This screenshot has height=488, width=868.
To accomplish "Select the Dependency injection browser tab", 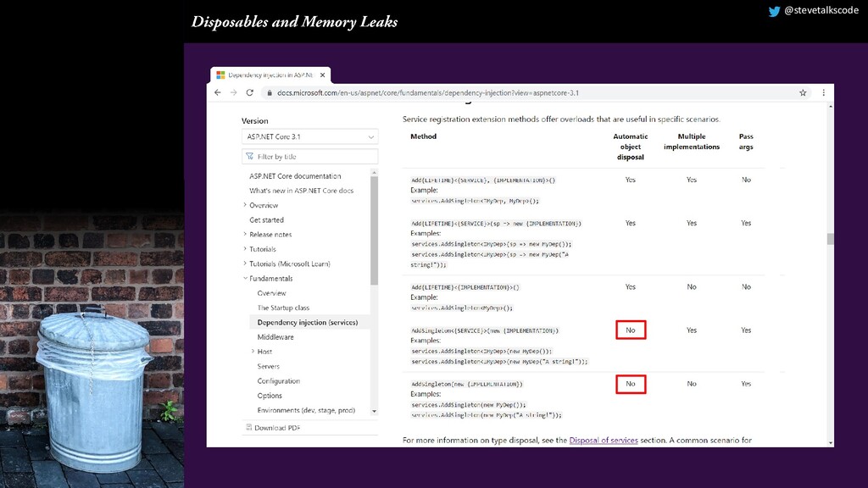I will tap(270, 75).
